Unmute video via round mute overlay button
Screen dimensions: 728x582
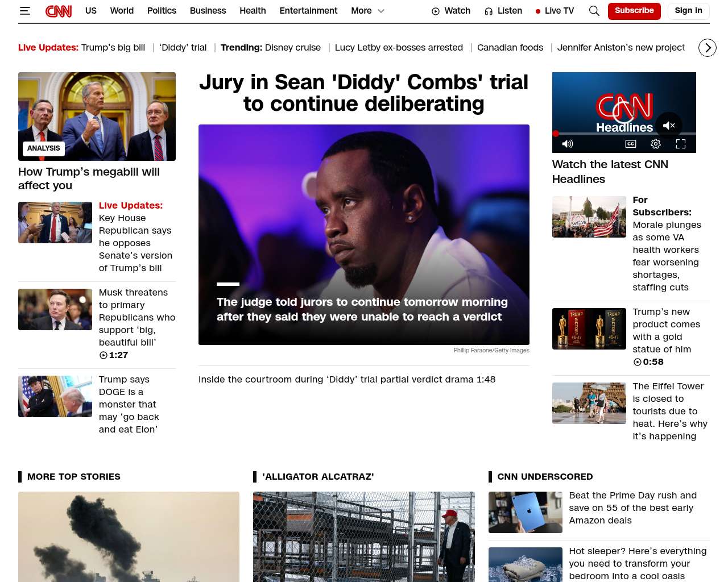669,126
